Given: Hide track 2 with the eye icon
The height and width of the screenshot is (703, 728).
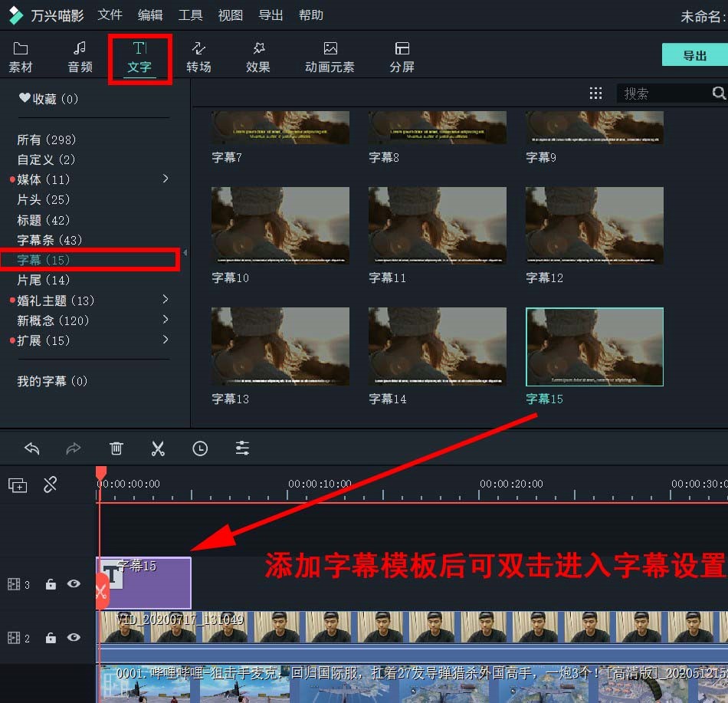Looking at the screenshot, I should 74,637.
